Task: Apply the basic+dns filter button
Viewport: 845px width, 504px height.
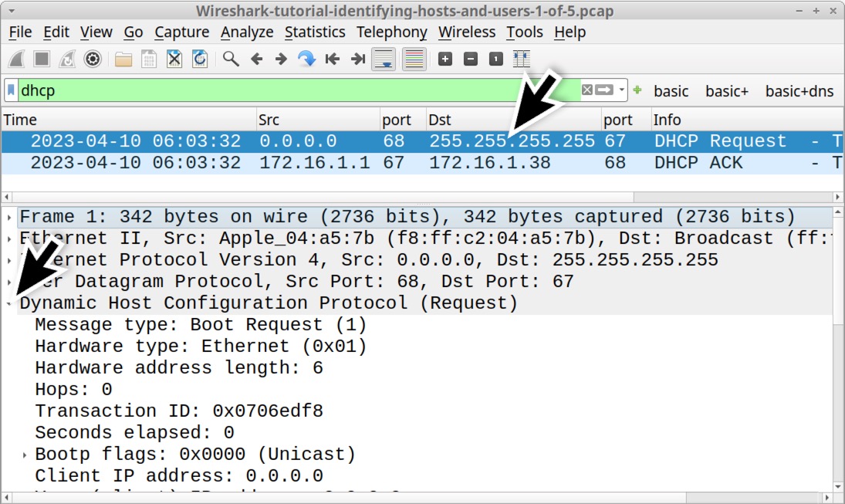Action: coord(799,90)
